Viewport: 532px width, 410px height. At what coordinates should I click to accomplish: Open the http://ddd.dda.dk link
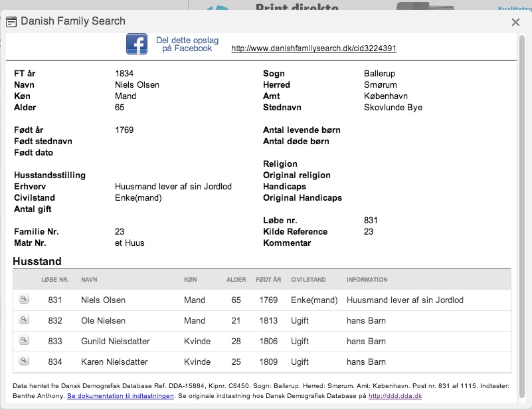(395, 396)
